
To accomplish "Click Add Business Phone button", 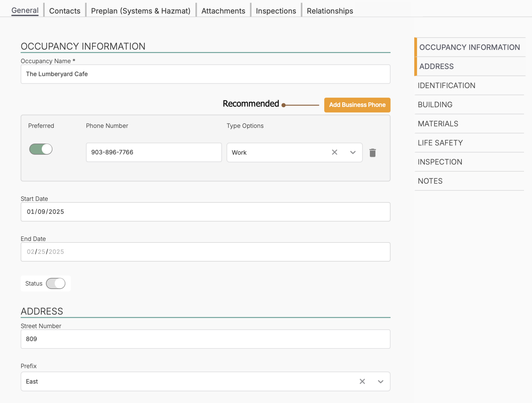I will click(357, 105).
